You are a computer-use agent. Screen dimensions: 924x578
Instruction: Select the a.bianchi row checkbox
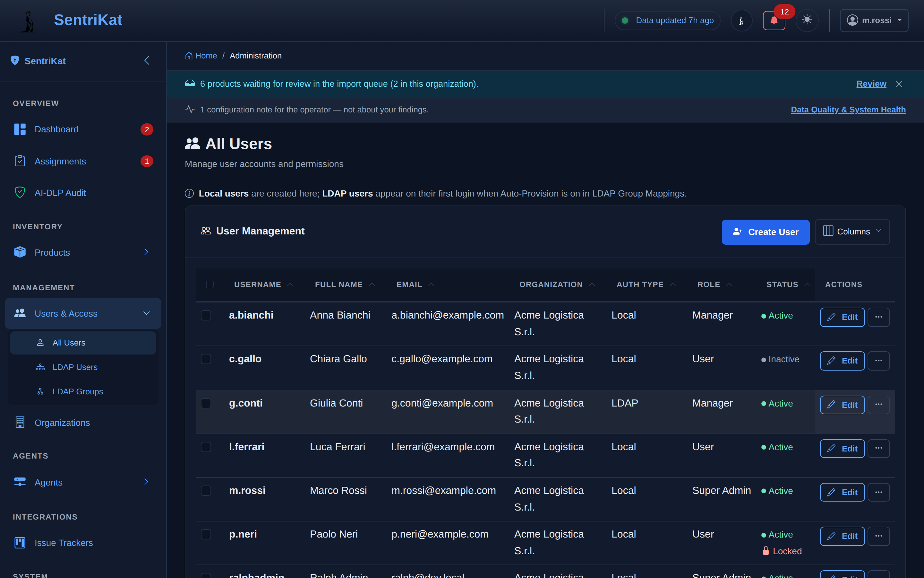206,315
